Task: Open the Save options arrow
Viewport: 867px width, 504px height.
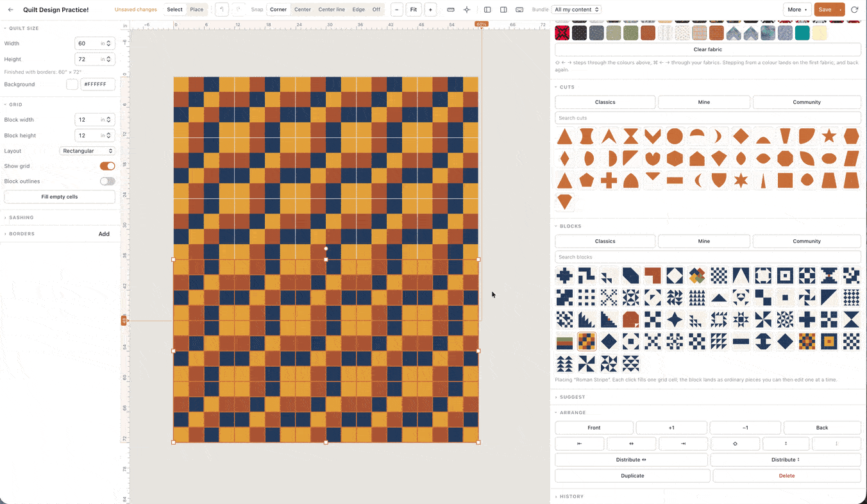Action: tap(840, 10)
